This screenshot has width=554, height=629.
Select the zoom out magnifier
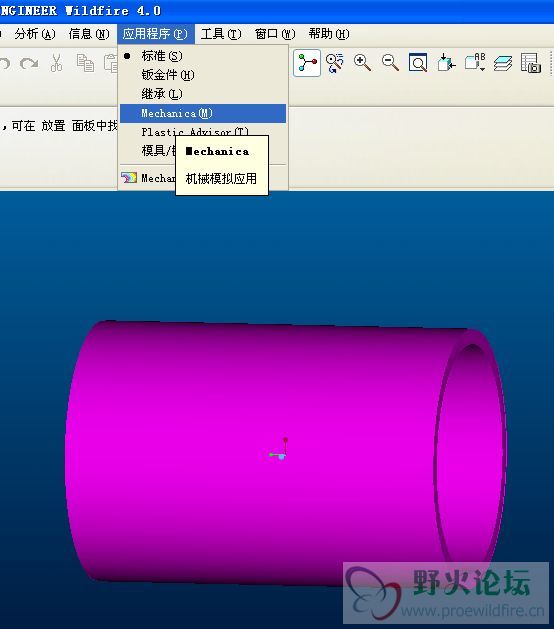pyautogui.click(x=390, y=63)
